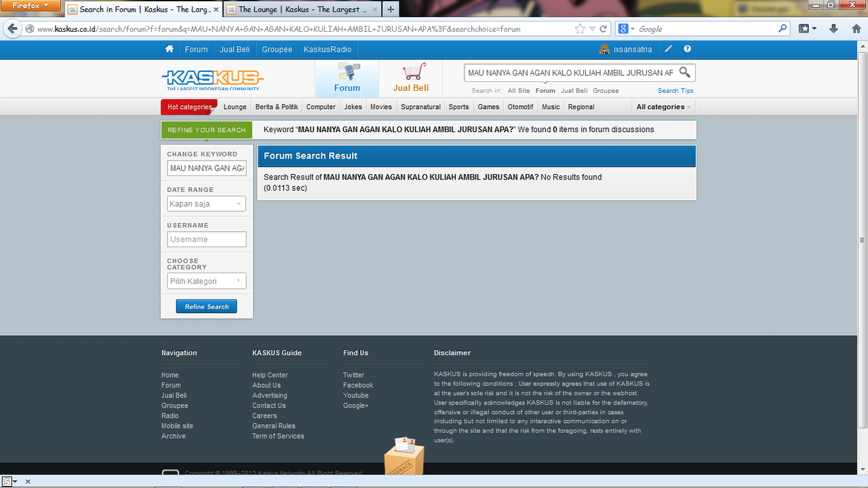Switch to Search in Forum tab
Screen dimensions: 868x488
[x=142, y=9]
